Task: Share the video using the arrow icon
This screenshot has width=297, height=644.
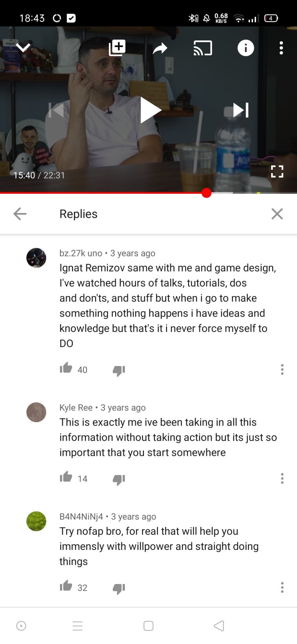Action: tap(160, 48)
